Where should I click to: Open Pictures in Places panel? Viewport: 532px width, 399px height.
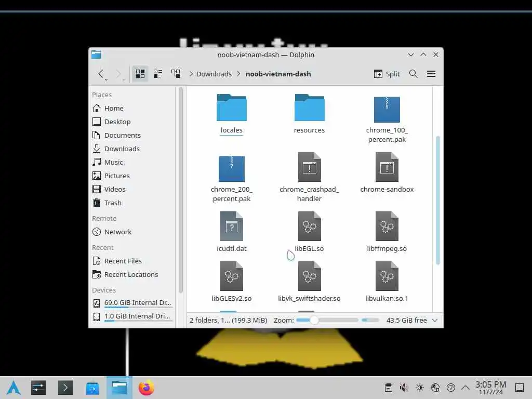[x=132, y=176]
